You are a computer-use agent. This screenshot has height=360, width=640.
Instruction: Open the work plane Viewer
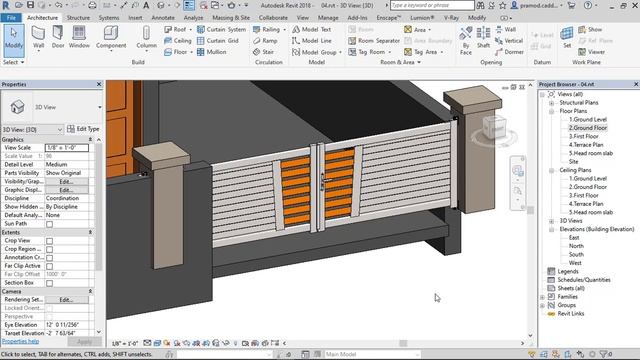pos(591,52)
